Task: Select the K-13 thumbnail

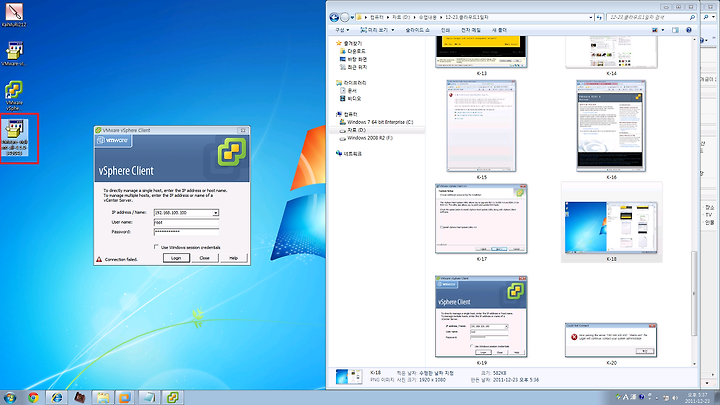Action: point(481,56)
